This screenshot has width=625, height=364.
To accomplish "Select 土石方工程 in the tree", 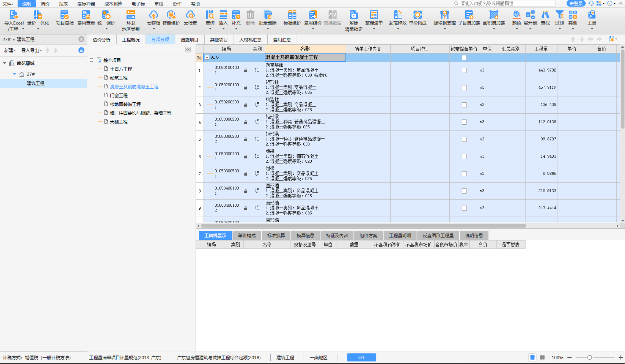I will (x=121, y=69).
